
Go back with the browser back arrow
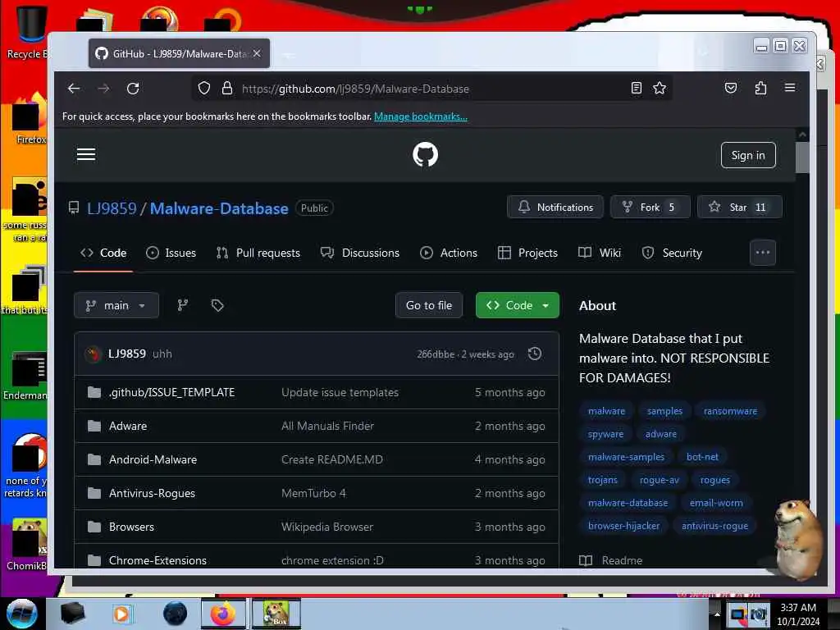(x=74, y=89)
